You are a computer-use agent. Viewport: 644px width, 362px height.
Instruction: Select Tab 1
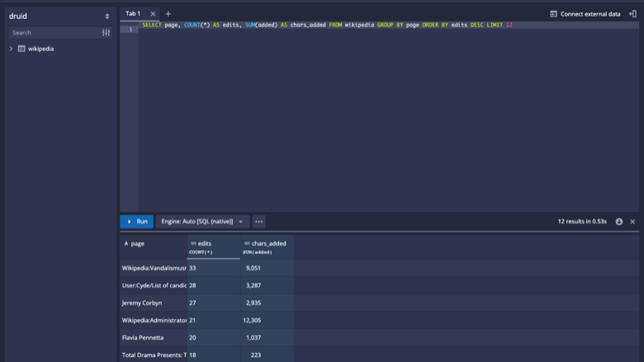coord(133,14)
